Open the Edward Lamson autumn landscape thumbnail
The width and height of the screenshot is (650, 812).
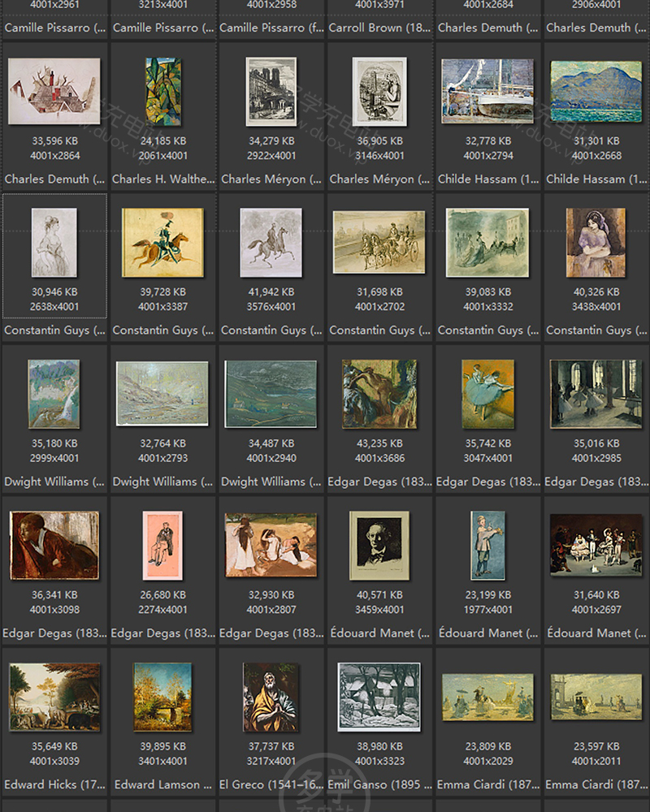[x=162, y=697]
